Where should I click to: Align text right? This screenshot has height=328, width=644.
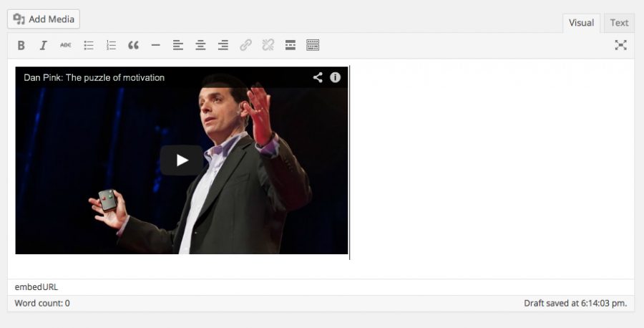tap(223, 45)
